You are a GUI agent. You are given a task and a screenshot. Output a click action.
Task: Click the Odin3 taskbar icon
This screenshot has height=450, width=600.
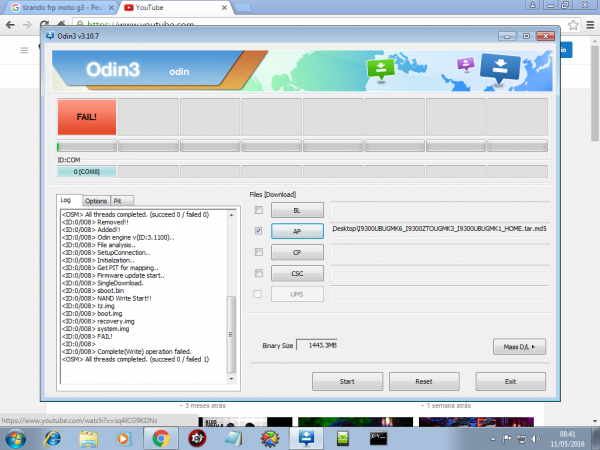[x=307, y=439]
